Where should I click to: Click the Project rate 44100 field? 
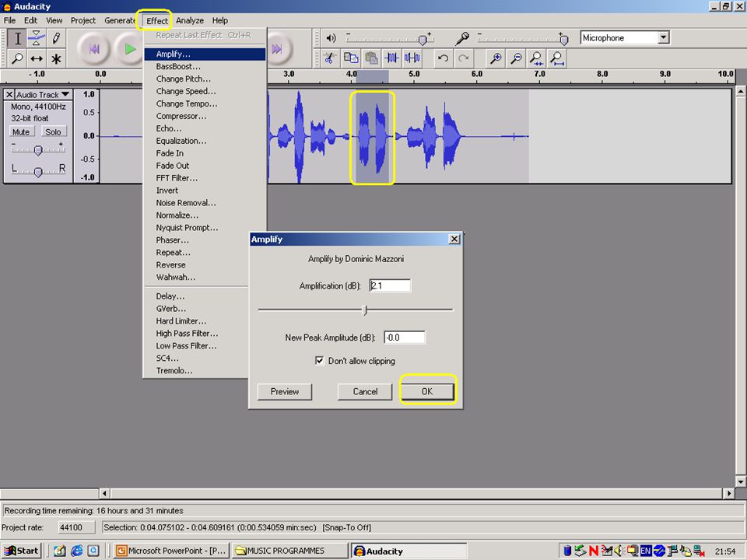76,527
